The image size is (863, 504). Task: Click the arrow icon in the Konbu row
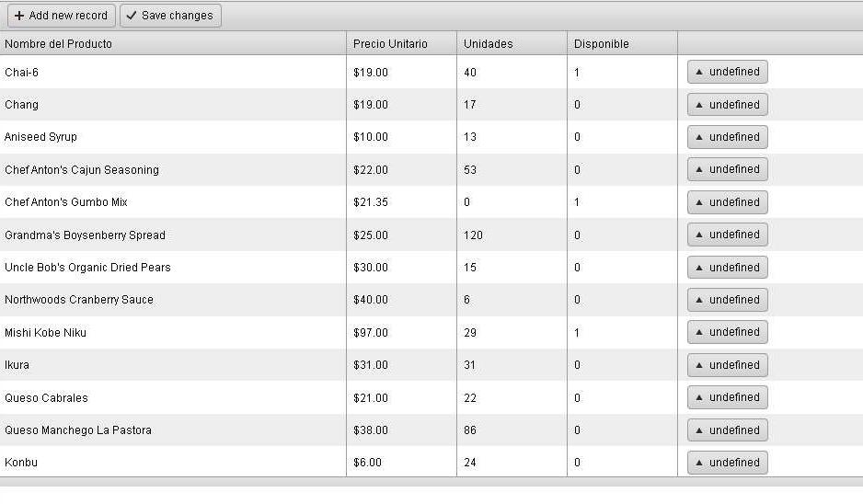[699, 463]
